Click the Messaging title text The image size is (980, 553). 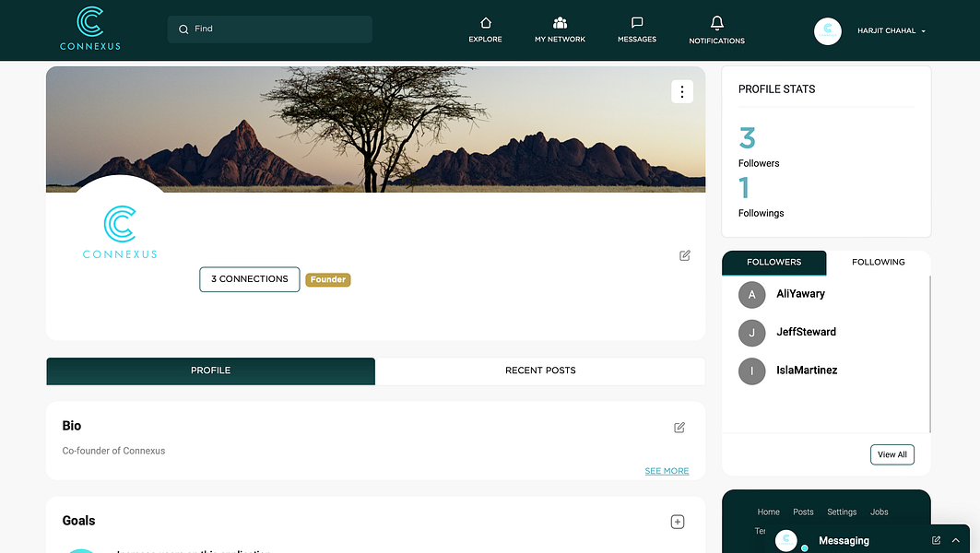844,540
